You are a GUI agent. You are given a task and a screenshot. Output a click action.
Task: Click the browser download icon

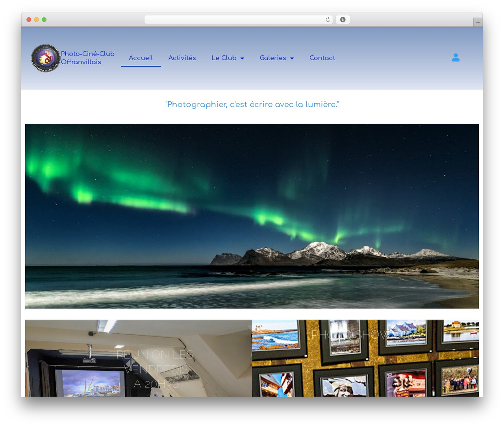(343, 20)
